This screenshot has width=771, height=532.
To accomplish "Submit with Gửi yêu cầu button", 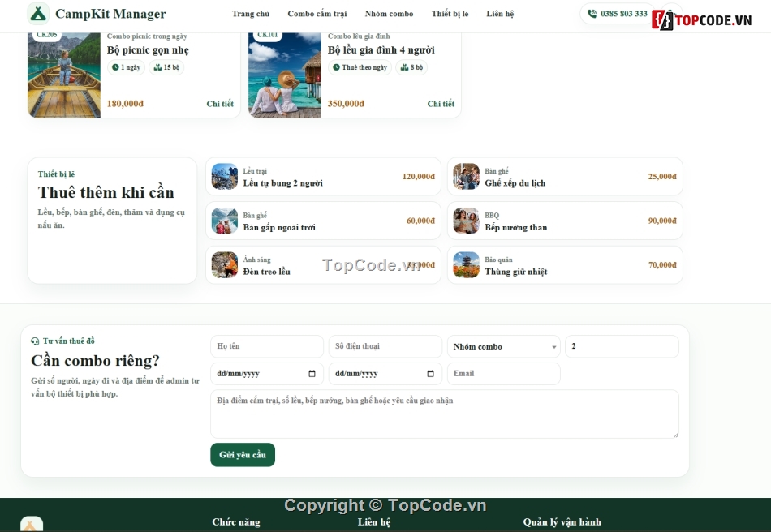I will [x=243, y=455].
